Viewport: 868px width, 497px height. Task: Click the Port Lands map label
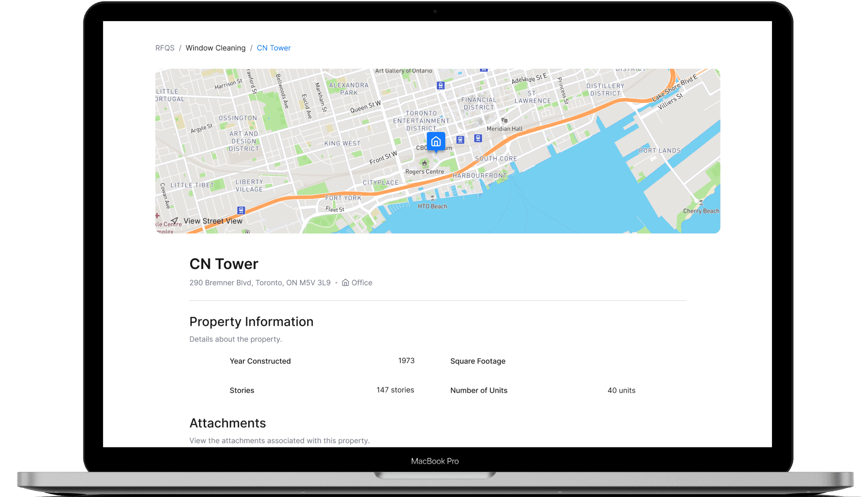[660, 151]
